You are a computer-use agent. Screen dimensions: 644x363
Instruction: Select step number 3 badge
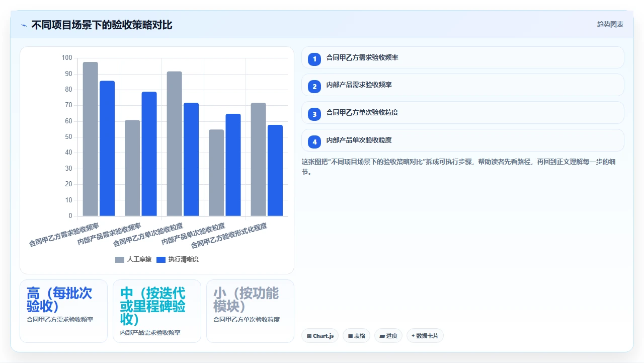pos(314,114)
